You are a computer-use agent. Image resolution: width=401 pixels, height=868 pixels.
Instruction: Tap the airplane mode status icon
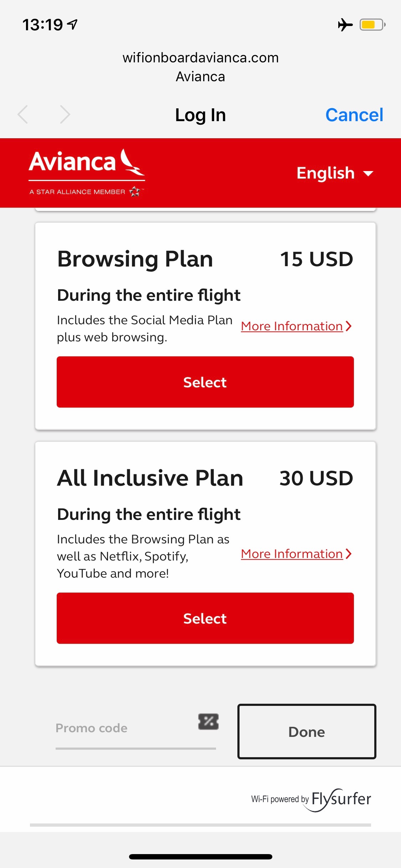(345, 25)
